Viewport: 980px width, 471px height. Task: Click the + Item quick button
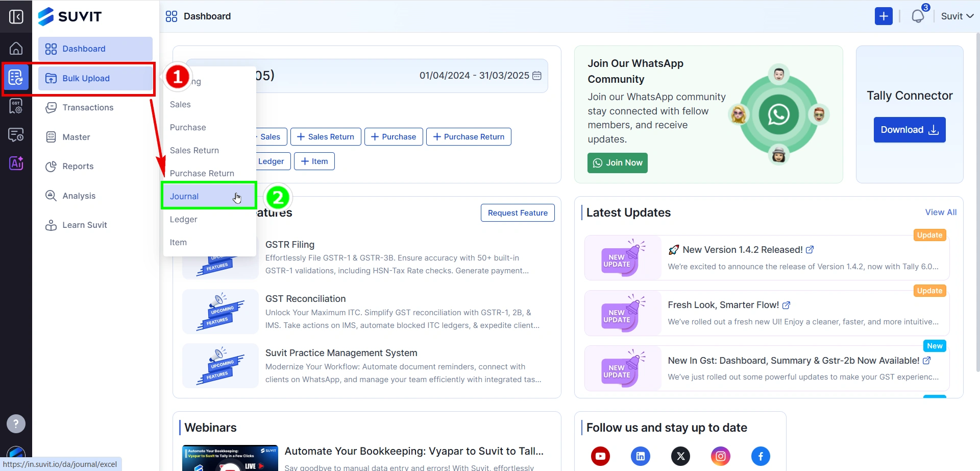(314, 161)
